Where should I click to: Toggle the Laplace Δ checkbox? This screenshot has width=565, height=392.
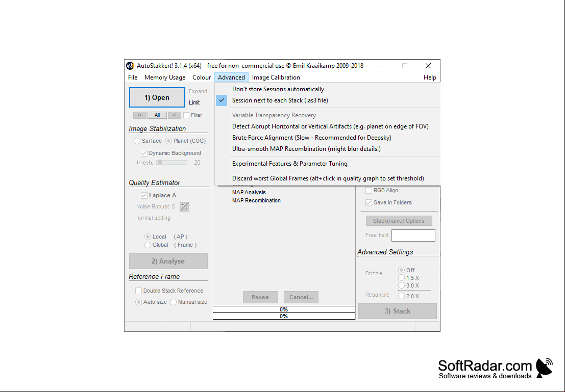tap(144, 195)
